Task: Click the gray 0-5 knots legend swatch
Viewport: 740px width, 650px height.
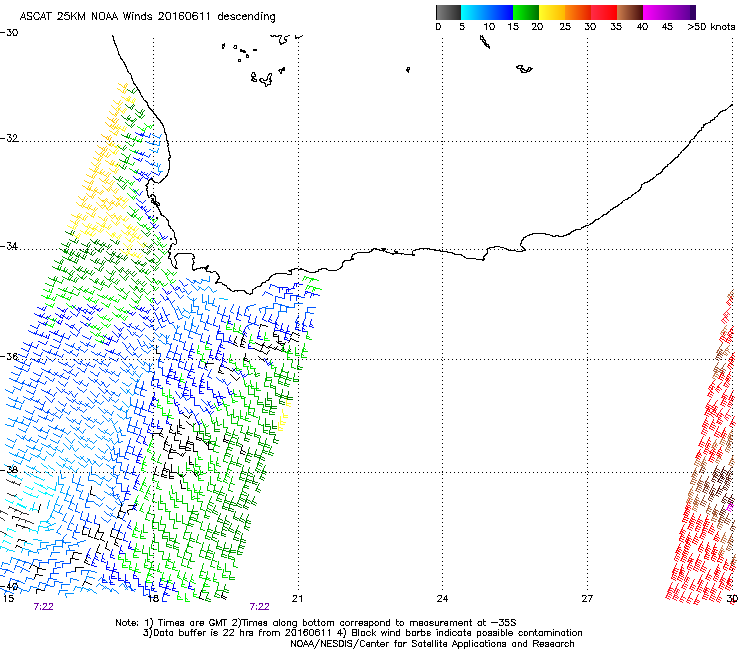Action: click(x=448, y=12)
